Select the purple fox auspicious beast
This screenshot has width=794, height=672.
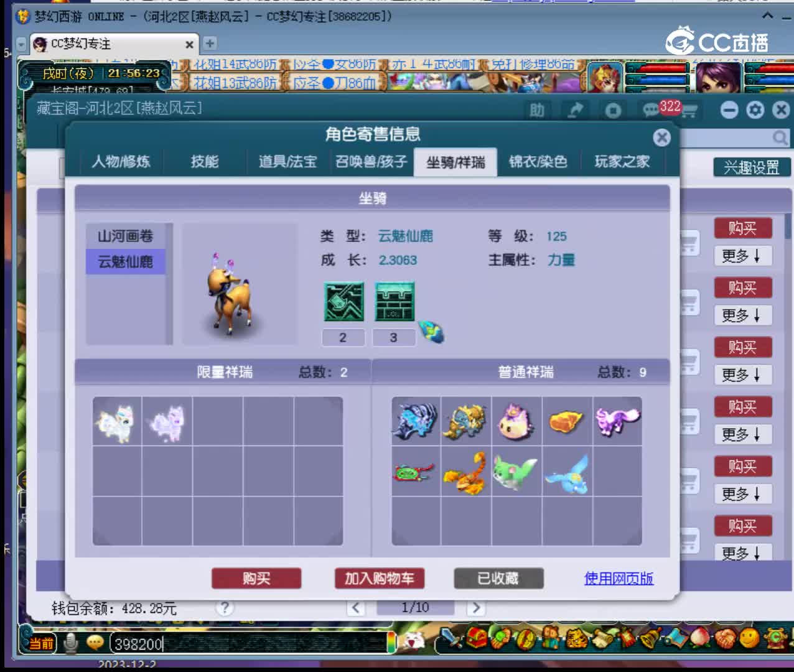coord(617,422)
